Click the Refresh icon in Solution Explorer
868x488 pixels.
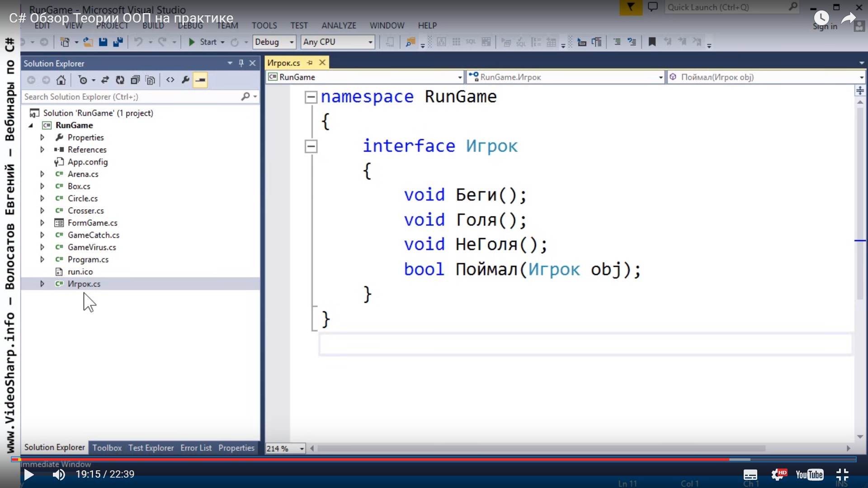point(120,80)
